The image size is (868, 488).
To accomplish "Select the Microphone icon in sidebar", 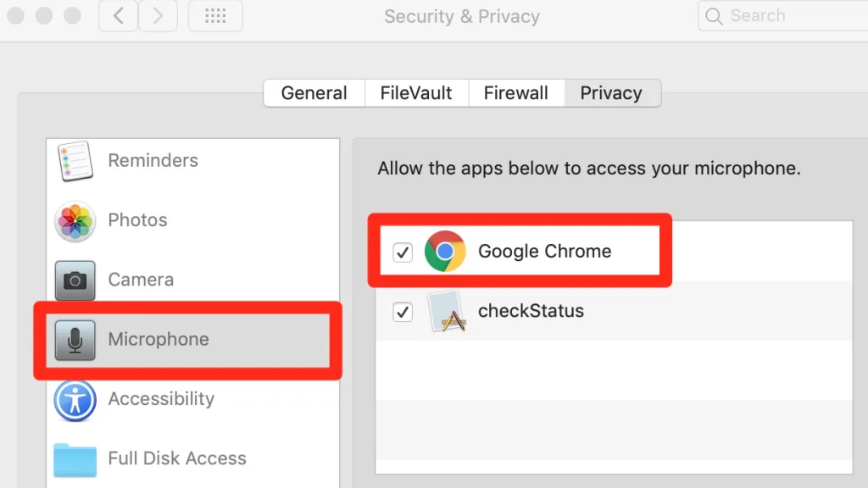I will coord(75,340).
